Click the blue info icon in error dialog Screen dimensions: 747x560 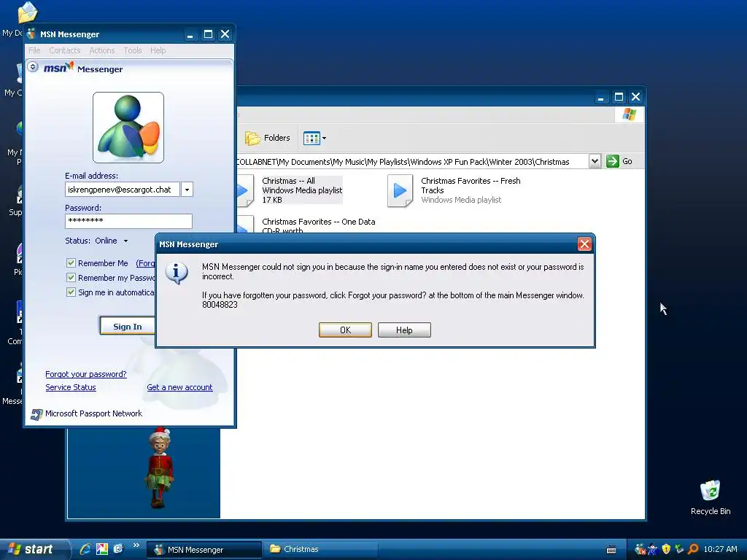[177, 273]
